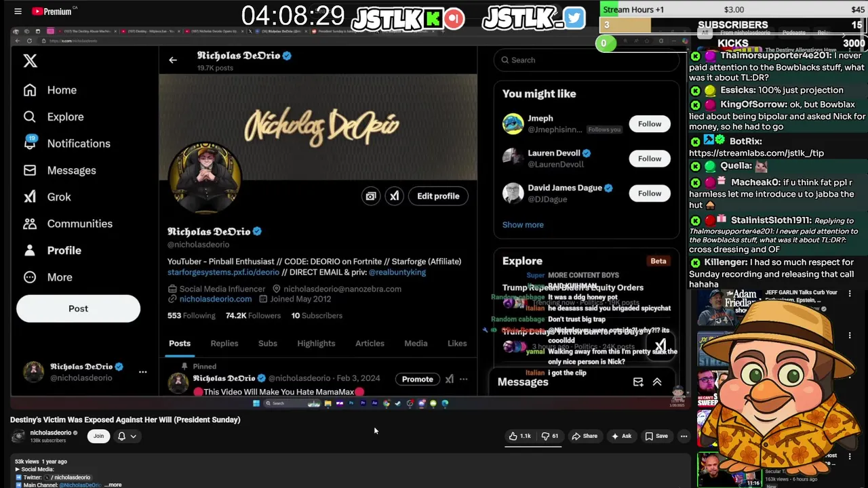Click the new message icon in Messages drawer
868x488 pixels.
638,382
